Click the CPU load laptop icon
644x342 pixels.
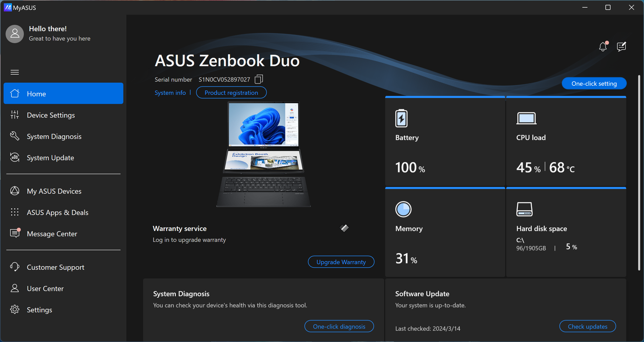527,118
